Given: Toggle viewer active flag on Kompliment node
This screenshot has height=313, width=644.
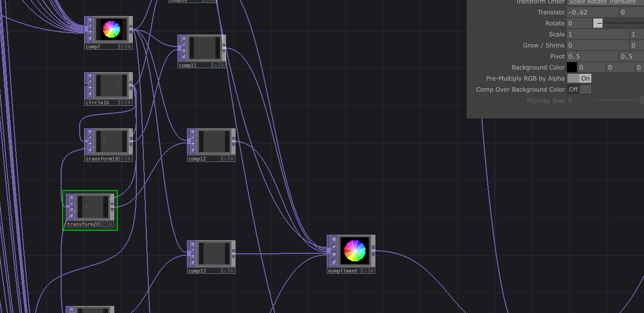Looking at the screenshot, I should (333, 239).
